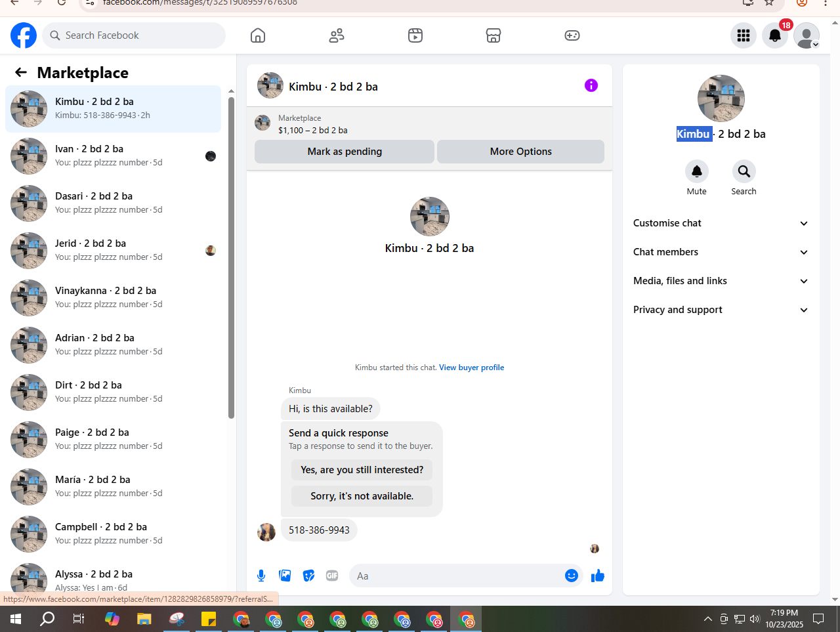Image resolution: width=840 pixels, height=632 pixels.
Task: Open Jerid · 2 bd 2 ba conversation
Action: (x=114, y=251)
